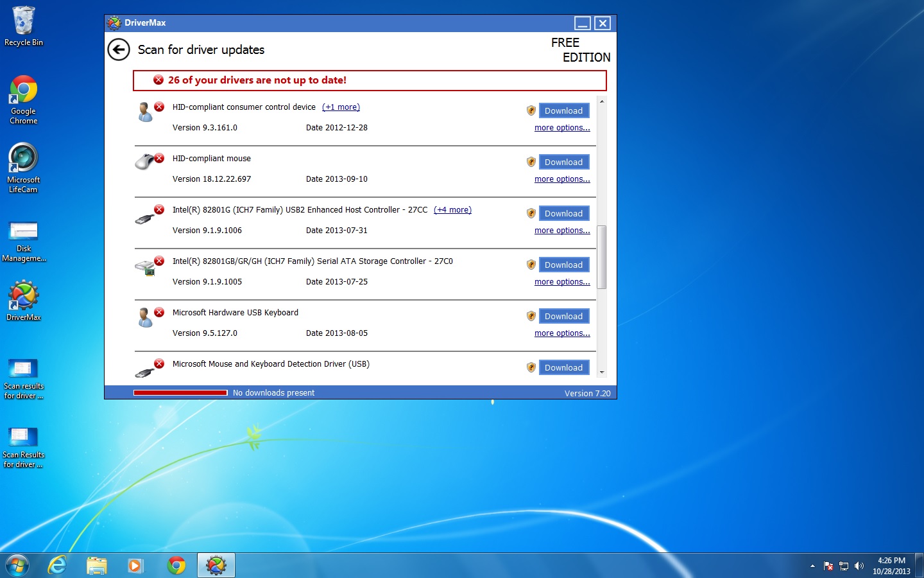This screenshot has height=578, width=924.
Task: Click the HID-compliant consumer control device icon
Action: pos(146,112)
